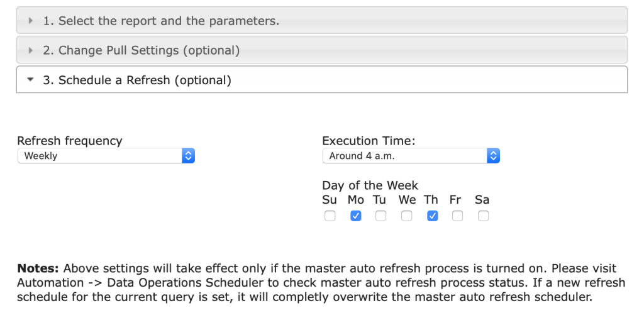The height and width of the screenshot is (313, 644).
Task: Select the Friday checkbox
Action: (x=457, y=216)
